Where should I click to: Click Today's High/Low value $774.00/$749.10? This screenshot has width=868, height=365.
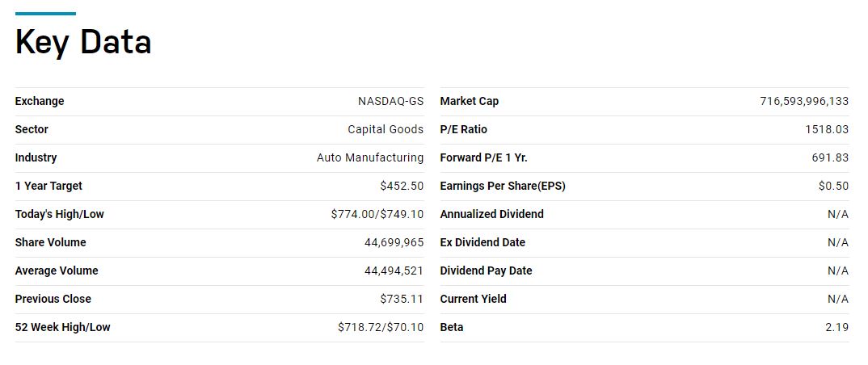click(x=377, y=215)
